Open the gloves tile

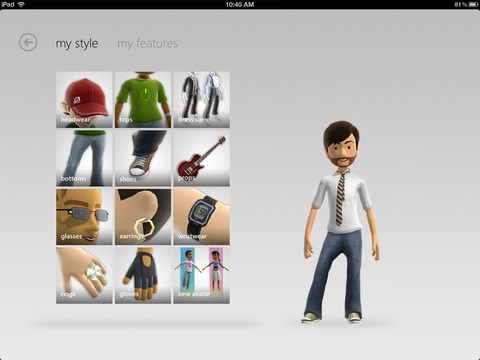[143, 275]
